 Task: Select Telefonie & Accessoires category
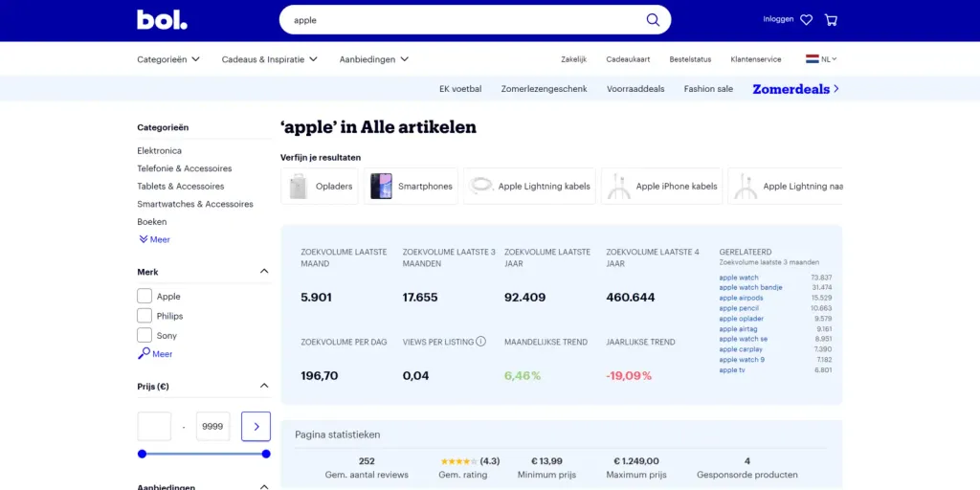tap(185, 168)
